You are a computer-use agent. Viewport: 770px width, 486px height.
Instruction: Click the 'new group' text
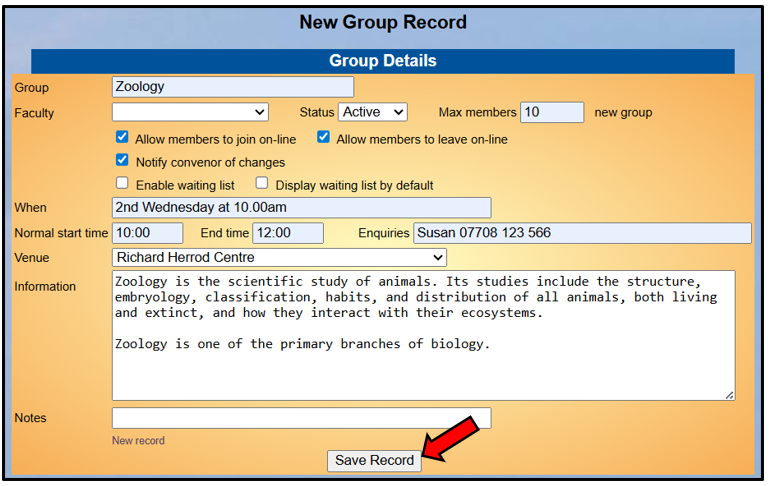tap(623, 112)
